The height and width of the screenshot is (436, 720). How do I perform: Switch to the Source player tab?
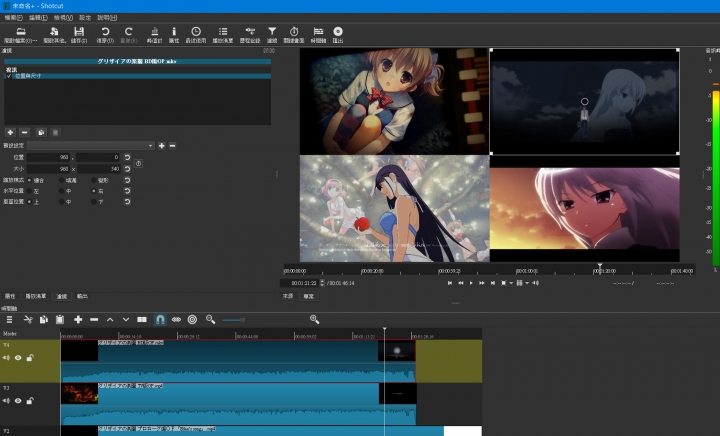click(288, 296)
